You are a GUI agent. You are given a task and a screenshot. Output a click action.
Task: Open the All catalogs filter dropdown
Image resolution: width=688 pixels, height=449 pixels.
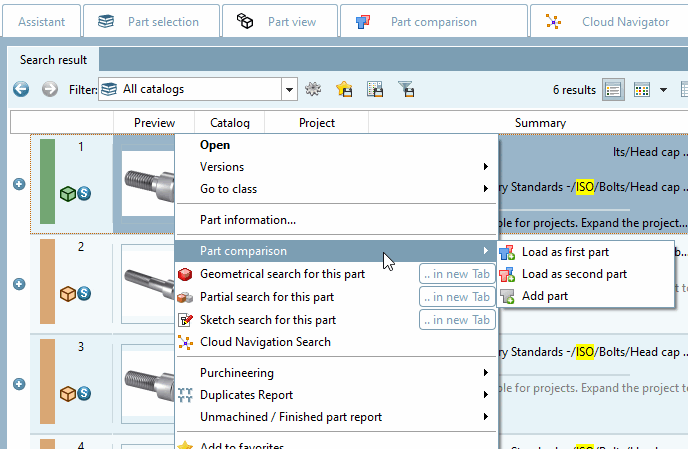(x=289, y=90)
